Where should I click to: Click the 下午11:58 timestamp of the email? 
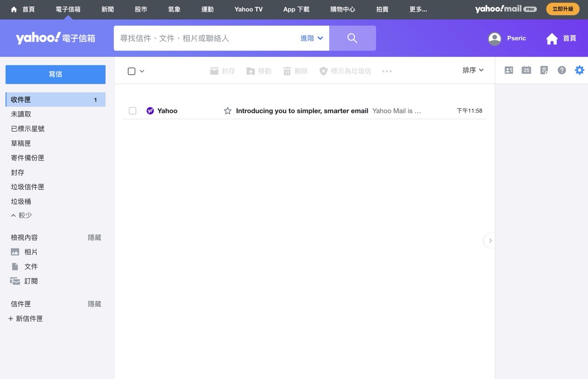pyautogui.click(x=469, y=111)
